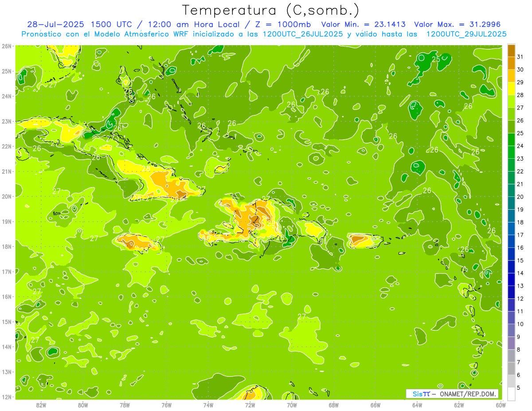Click valid-until time "1200UTC_29JUL2025"
Image resolution: width=532 pixels, height=411 pixels.
point(466,34)
